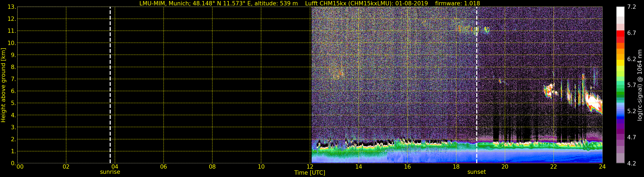Click the white dashed sunrise marker line
The image size is (644, 177).
110,85
